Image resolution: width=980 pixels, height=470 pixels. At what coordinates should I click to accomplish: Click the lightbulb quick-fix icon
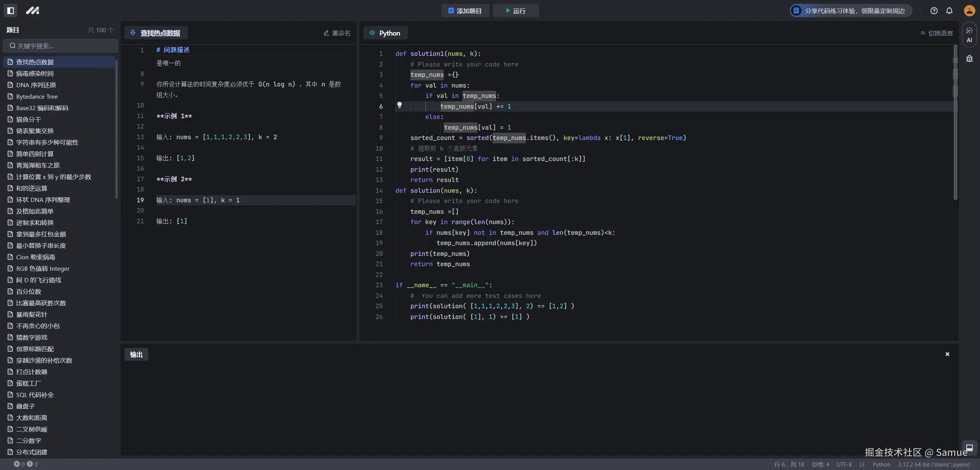click(399, 105)
